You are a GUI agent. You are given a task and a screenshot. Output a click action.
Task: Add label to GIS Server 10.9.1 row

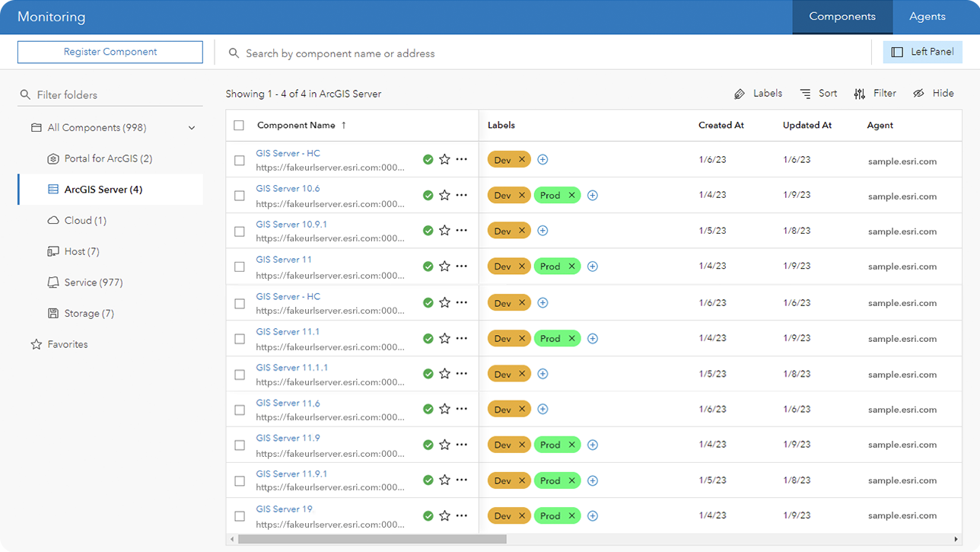pos(542,231)
